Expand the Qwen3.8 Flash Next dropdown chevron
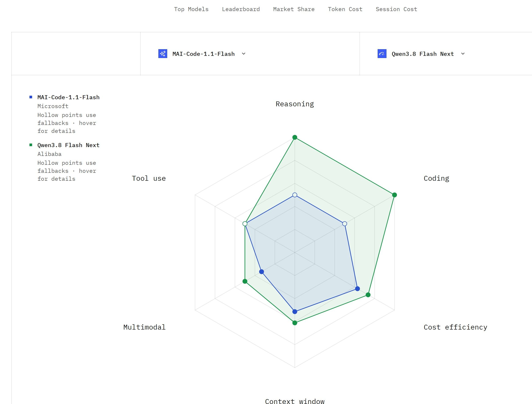This screenshot has height=404, width=532. (463, 54)
